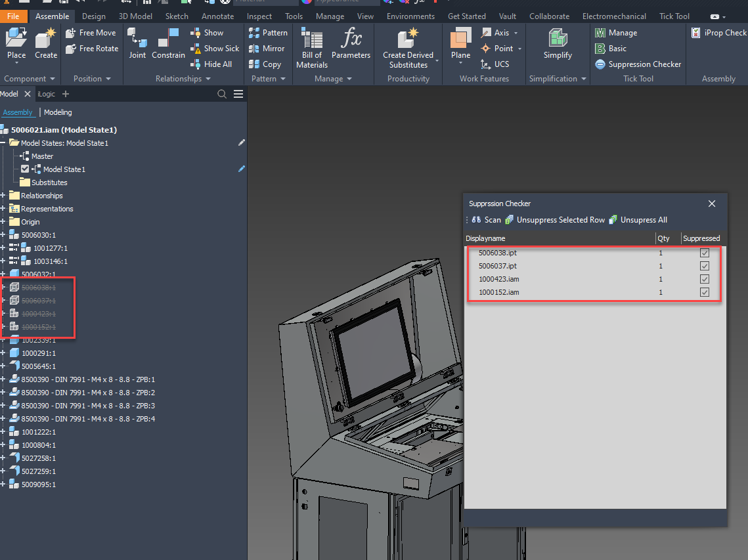748x560 pixels.
Task: Edit the Model States pencil icon
Action: click(242, 142)
